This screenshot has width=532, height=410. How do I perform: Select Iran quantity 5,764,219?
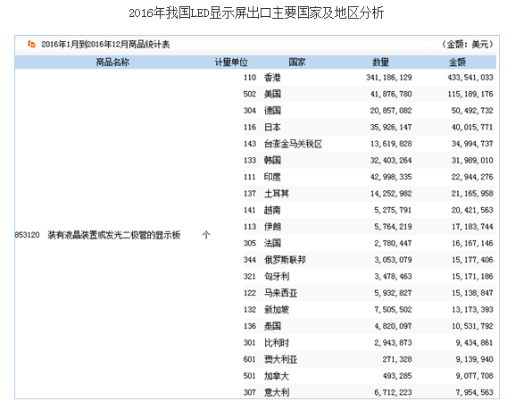click(393, 227)
